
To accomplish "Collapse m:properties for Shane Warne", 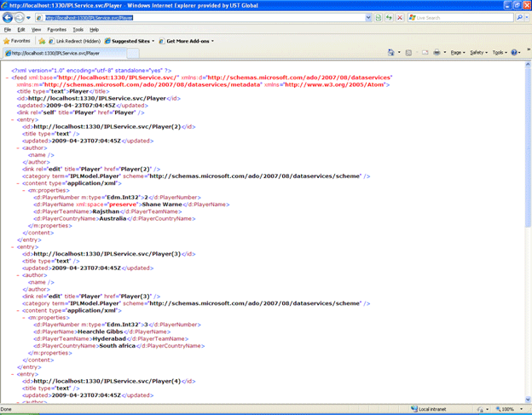I will 24,191.
